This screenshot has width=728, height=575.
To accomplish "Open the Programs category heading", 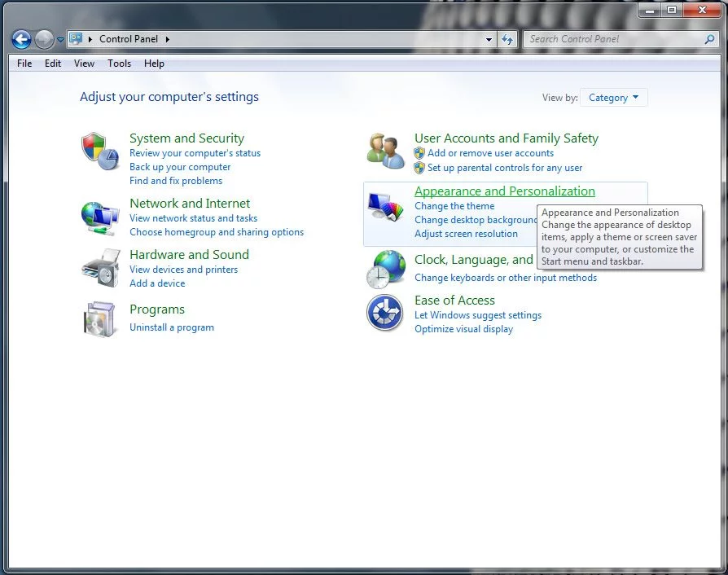I will (157, 309).
